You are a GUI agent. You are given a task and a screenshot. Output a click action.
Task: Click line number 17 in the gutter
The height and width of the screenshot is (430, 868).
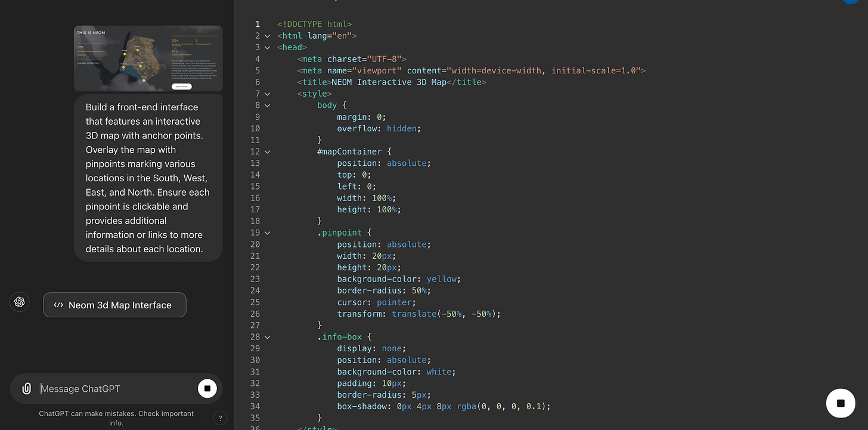point(255,209)
